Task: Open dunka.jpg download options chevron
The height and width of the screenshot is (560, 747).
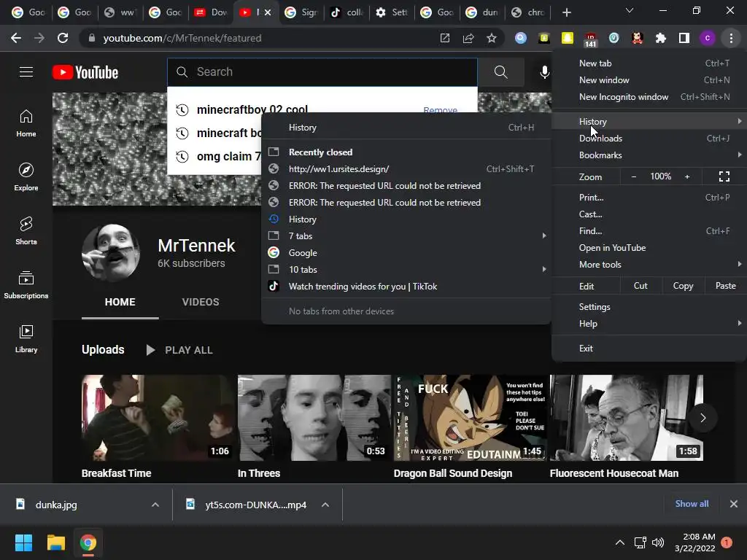Action: [155, 505]
